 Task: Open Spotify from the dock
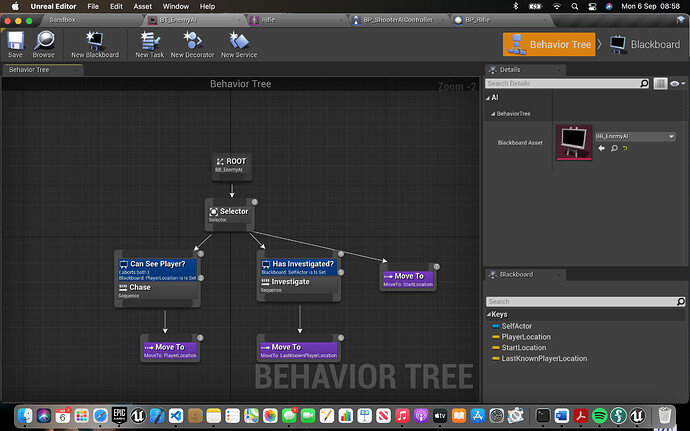tap(599, 415)
